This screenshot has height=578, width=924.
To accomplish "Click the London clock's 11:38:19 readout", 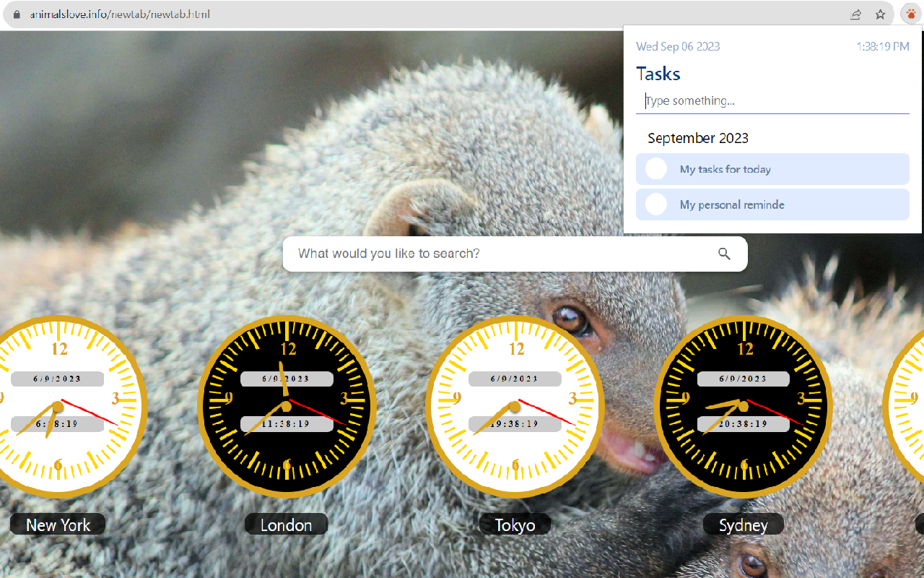I will click(x=287, y=424).
